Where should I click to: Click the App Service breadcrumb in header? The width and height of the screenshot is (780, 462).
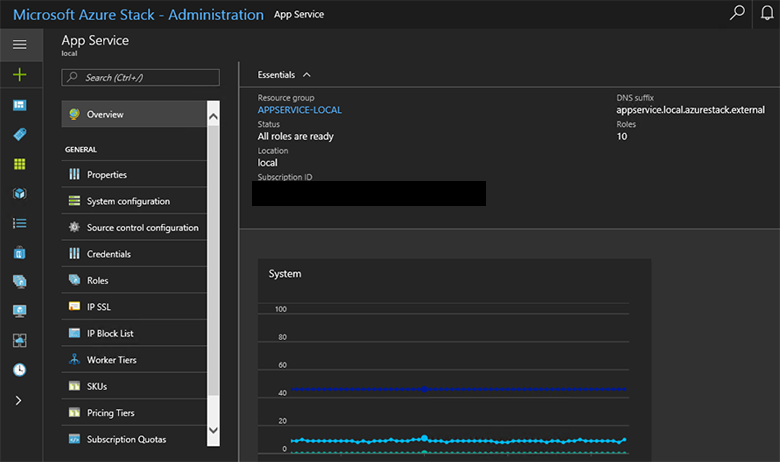coord(299,15)
